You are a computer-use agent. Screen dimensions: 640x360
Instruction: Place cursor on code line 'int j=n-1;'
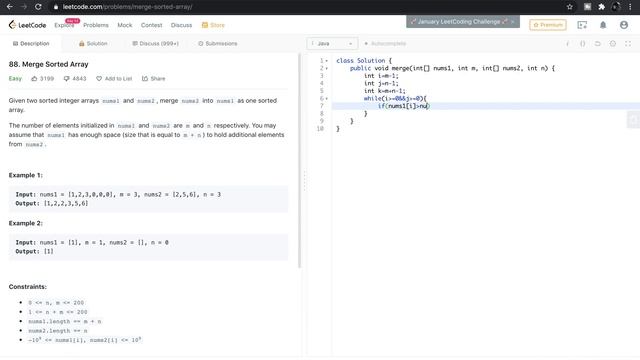[x=381, y=83]
